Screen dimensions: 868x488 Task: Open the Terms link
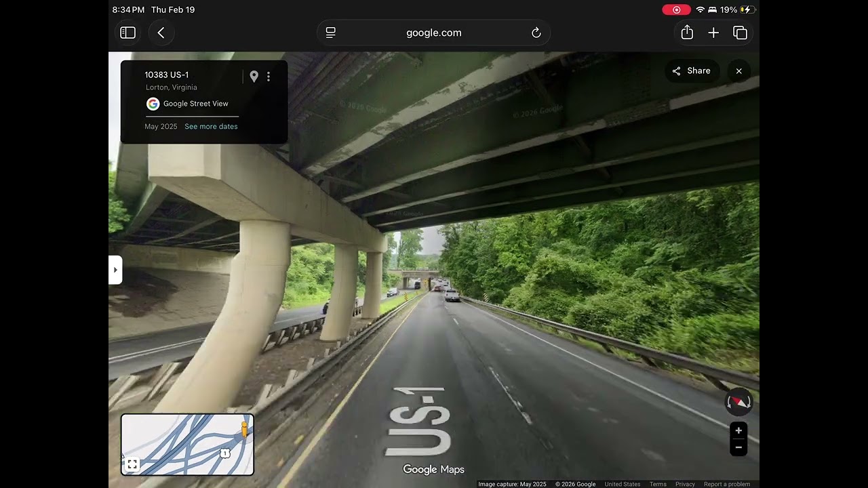(x=658, y=484)
